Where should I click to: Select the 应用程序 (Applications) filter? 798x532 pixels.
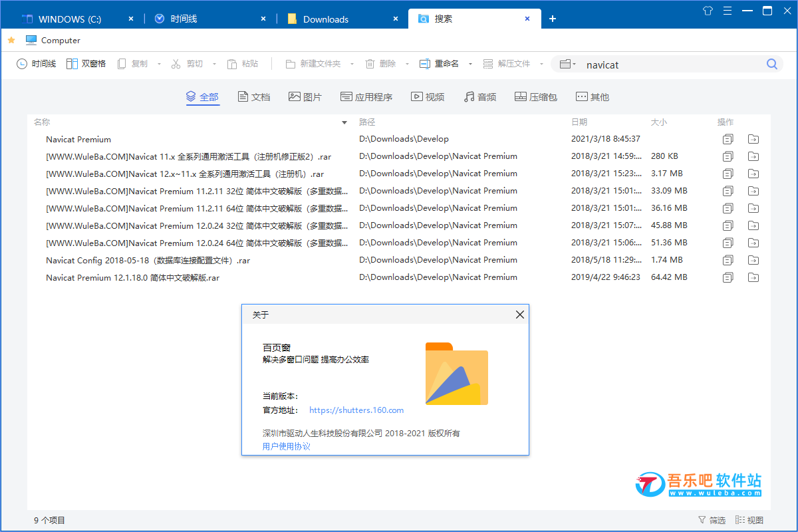pyautogui.click(x=366, y=97)
